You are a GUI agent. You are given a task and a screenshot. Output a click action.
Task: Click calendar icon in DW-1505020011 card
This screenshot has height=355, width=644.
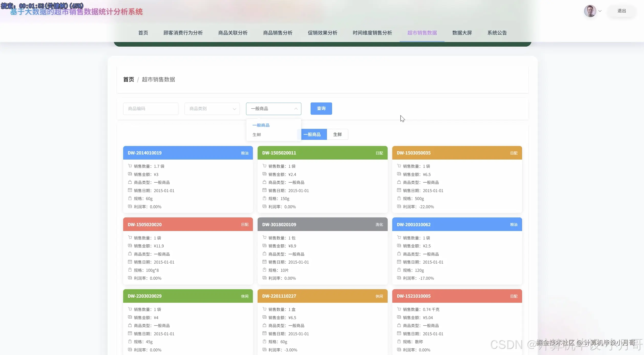pyautogui.click(x=264, y=190)
